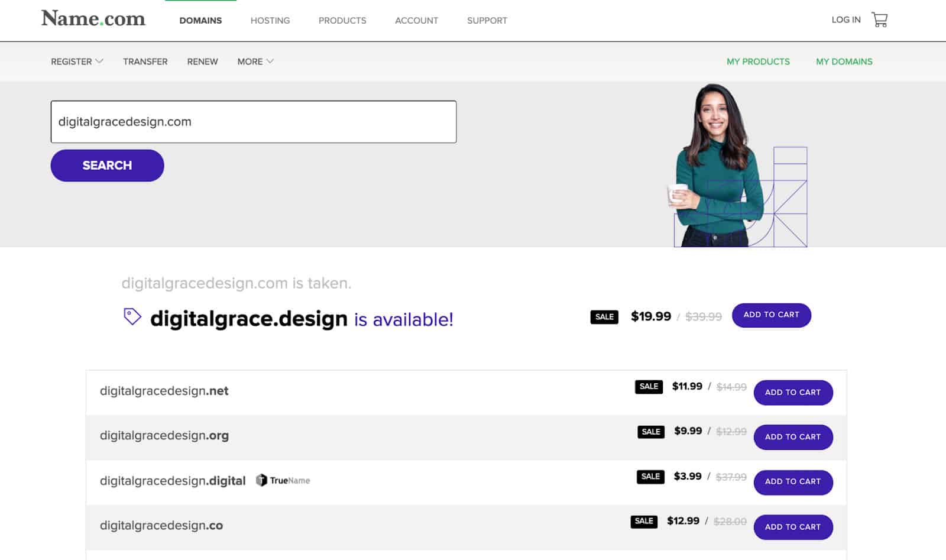Open the shopping cart icon
Image resolution: width=946 pixels, height=560 pixels.
click(880, 20)
